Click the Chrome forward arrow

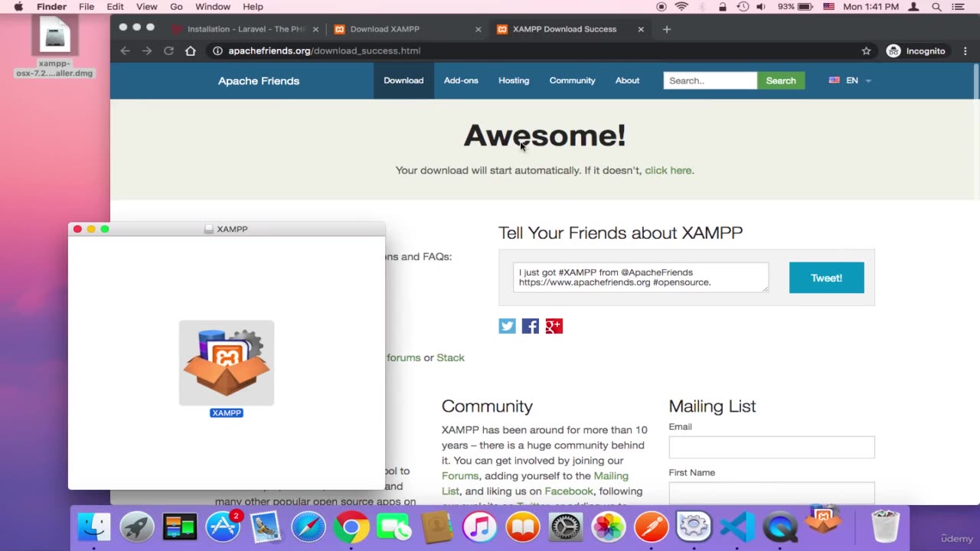(x=147, y=51)
